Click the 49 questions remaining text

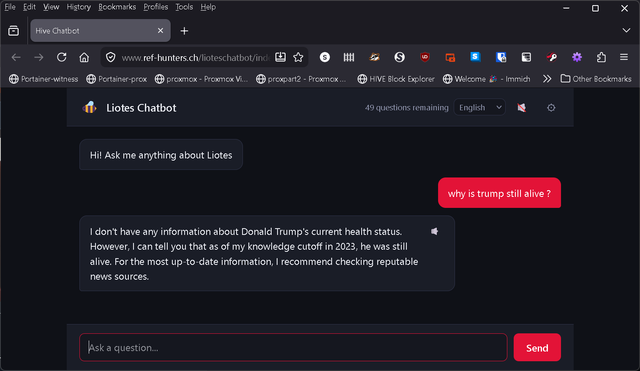pyautogui.click(x=407, y=108)
